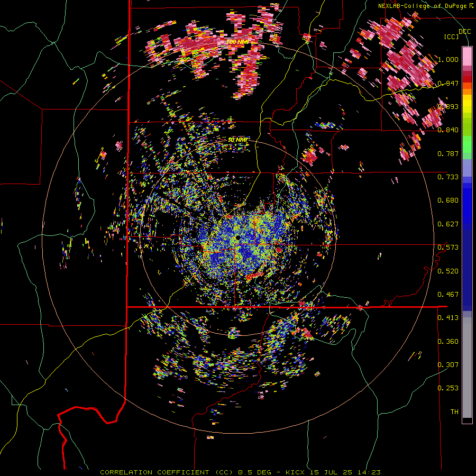This screenshot has width=476, height=476.
Task: Select the 0.893 scale value
Action: pyautogui.click(x=448, y=106)
